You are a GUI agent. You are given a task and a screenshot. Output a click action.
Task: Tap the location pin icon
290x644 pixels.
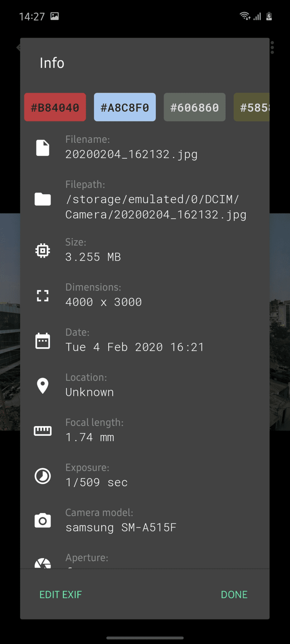(x=43, y=386)
